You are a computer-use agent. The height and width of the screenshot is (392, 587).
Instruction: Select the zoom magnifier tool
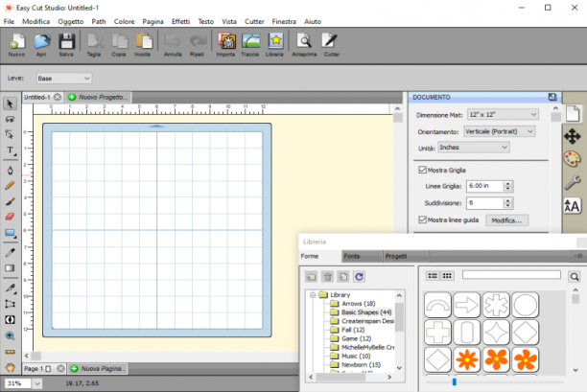[11, 335]
